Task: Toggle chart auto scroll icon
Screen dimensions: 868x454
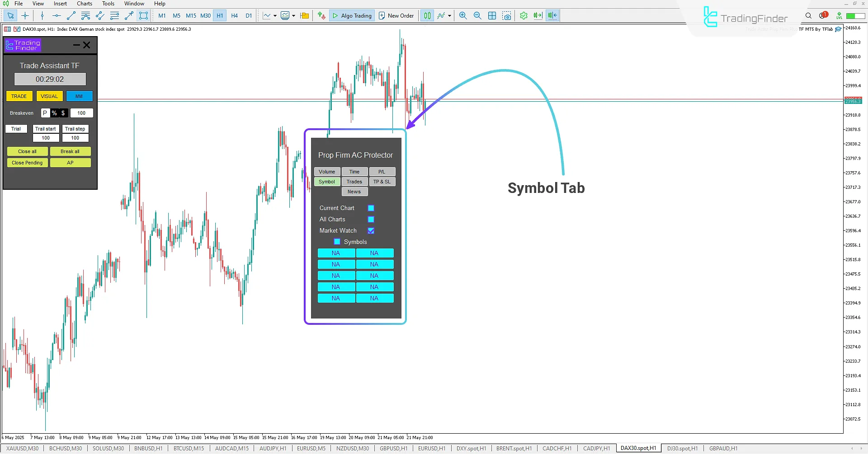Action: pos(538,15)
